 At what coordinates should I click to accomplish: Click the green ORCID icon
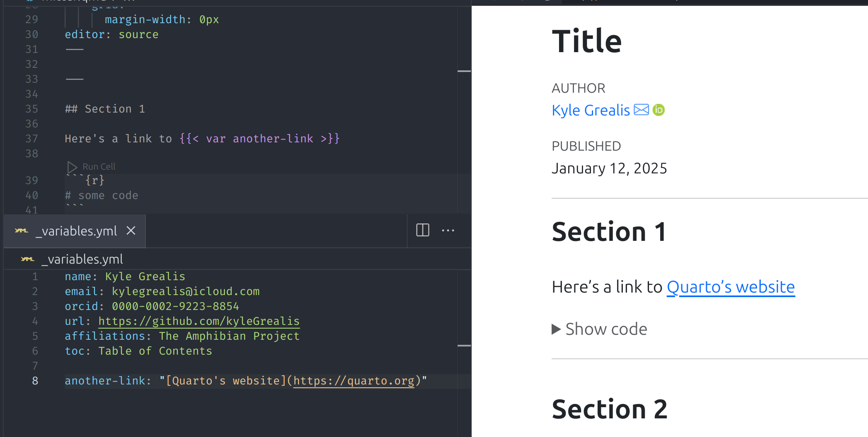pos(658,110)
